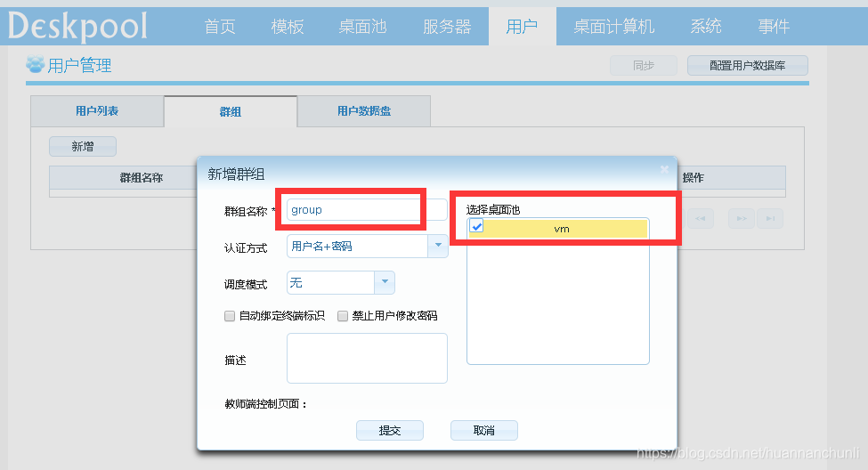Switch to the 用户数据盘 tab
Screen dimensions: 868x470
364,110
